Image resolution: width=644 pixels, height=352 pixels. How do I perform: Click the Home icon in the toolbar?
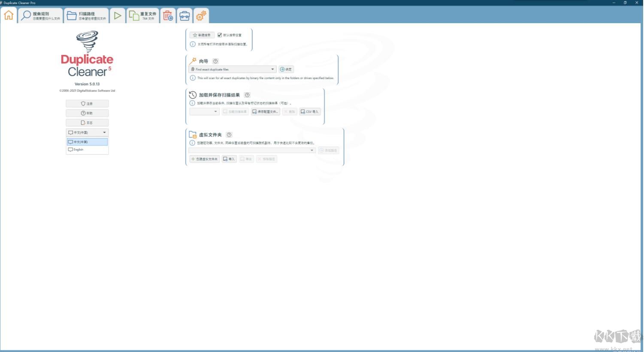(8, 15)
